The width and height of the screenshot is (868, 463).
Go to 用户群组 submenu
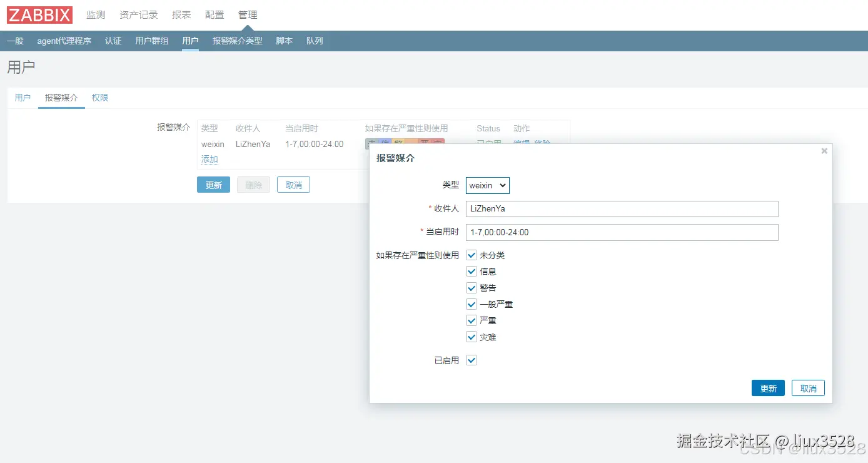152,41
